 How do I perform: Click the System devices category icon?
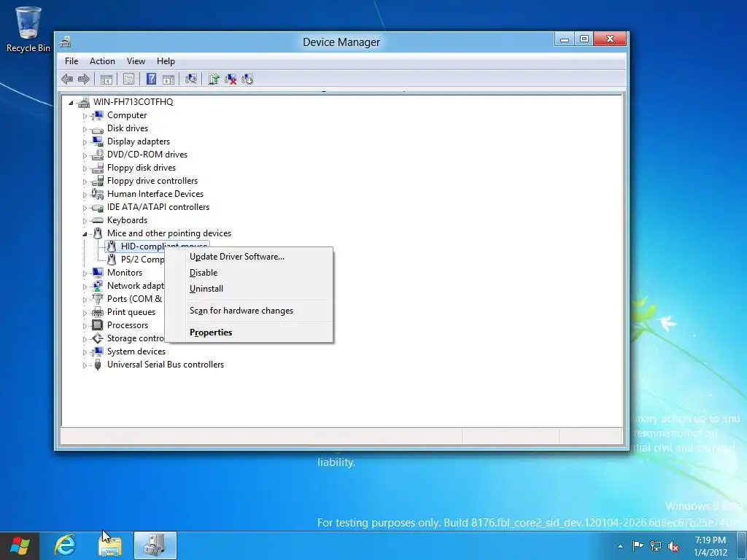[x=98, y=351]
